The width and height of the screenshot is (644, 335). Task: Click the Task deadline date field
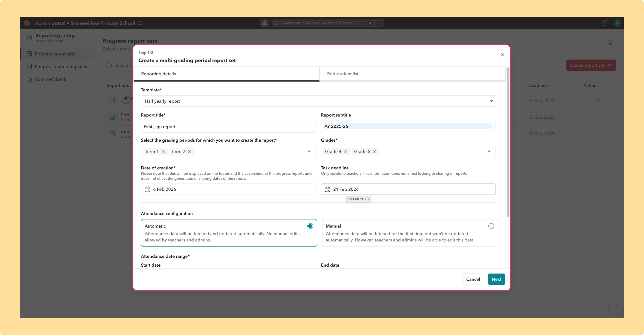(x=408, y=189)
